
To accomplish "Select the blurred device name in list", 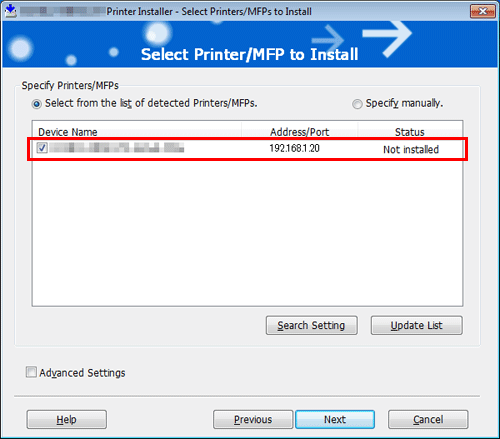I will pos(117,147).
